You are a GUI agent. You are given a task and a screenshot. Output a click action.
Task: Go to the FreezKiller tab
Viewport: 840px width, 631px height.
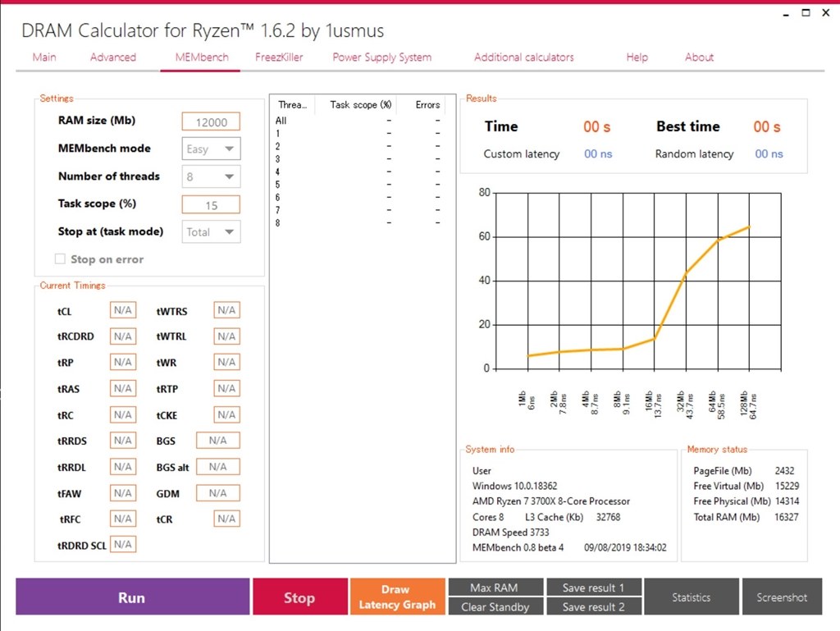pos(279,57)
